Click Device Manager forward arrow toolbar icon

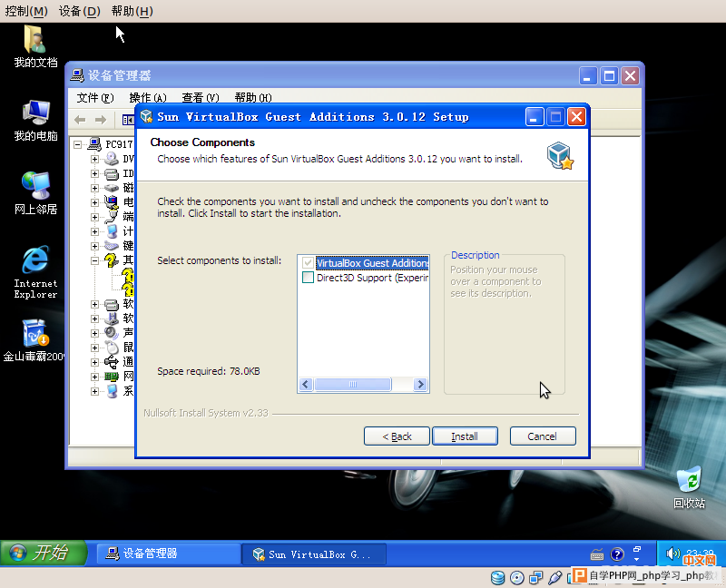click(101, 120)
